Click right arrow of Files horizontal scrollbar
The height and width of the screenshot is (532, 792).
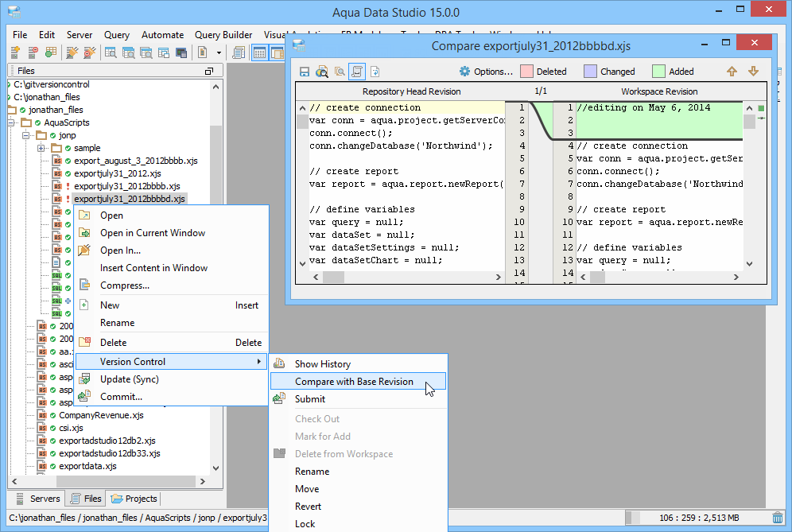tap(203, 481)
